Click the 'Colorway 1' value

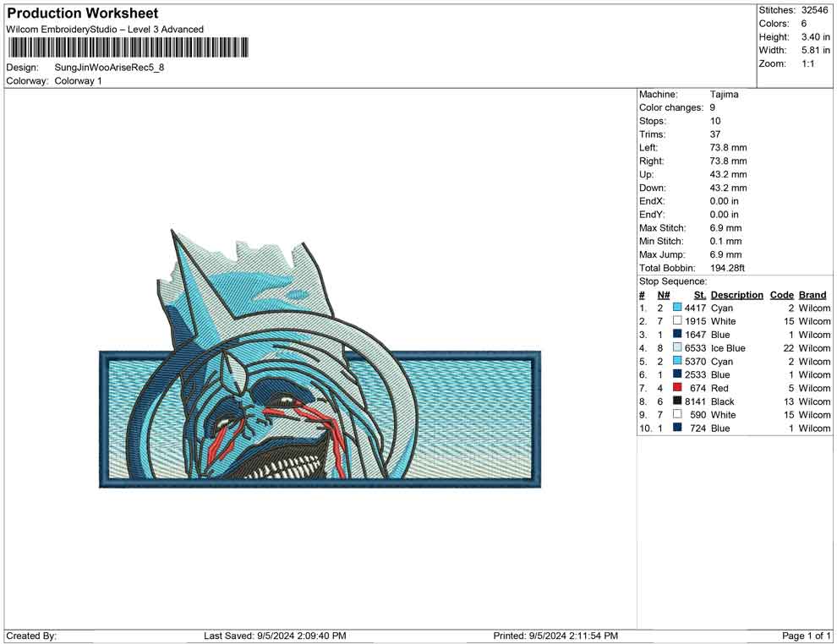[x=78, y=81]
